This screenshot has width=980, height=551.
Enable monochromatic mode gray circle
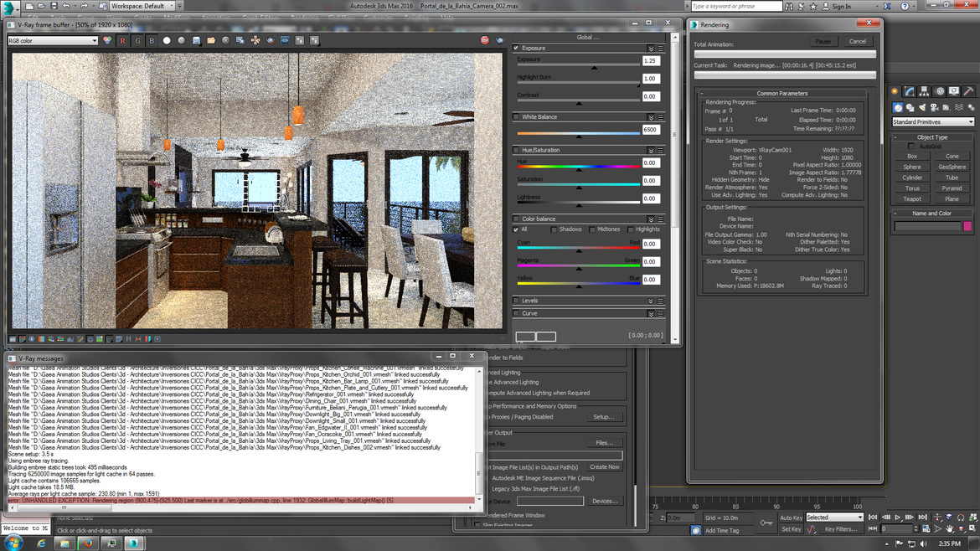coord(181,40)
